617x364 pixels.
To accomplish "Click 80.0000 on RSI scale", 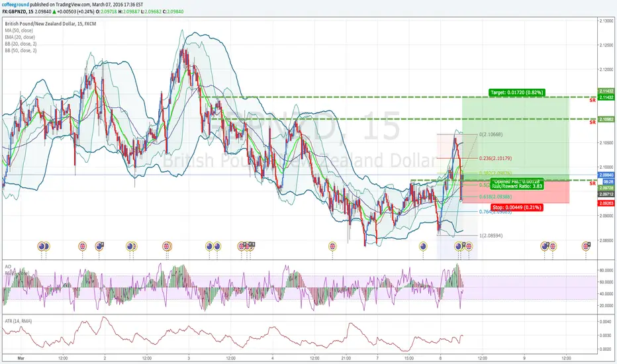I will point(606,270).
